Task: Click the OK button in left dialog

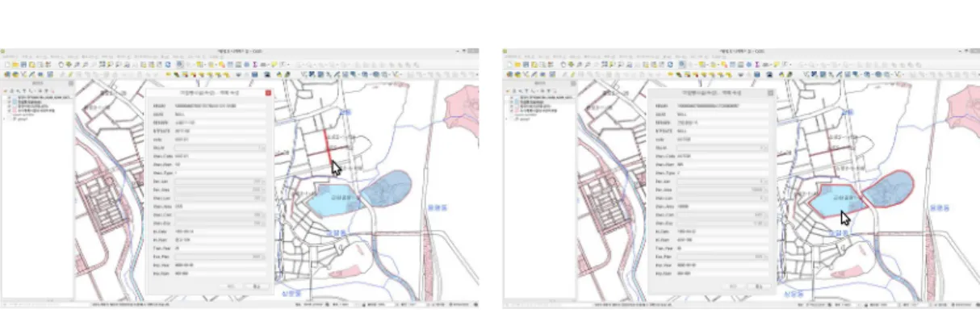Action: [x=230, y=286]
